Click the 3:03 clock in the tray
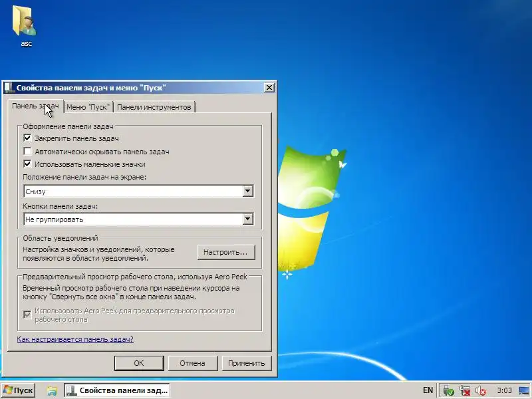Screen dimensions: 532x399 pos(504,390)
